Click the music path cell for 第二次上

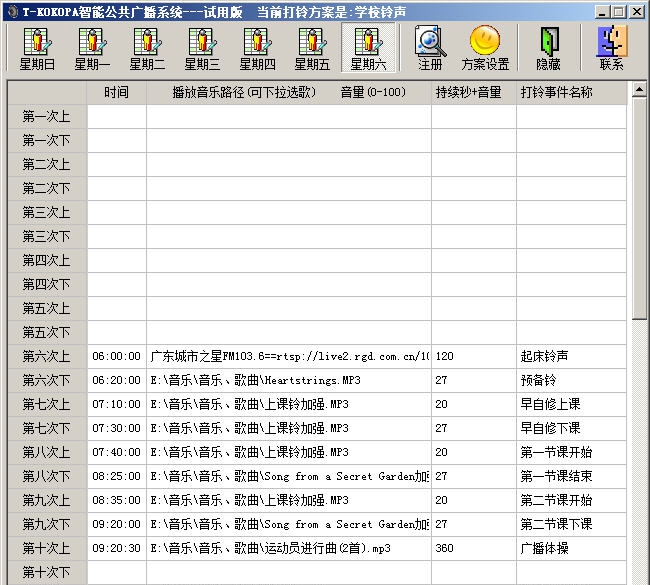pos(289,165)
